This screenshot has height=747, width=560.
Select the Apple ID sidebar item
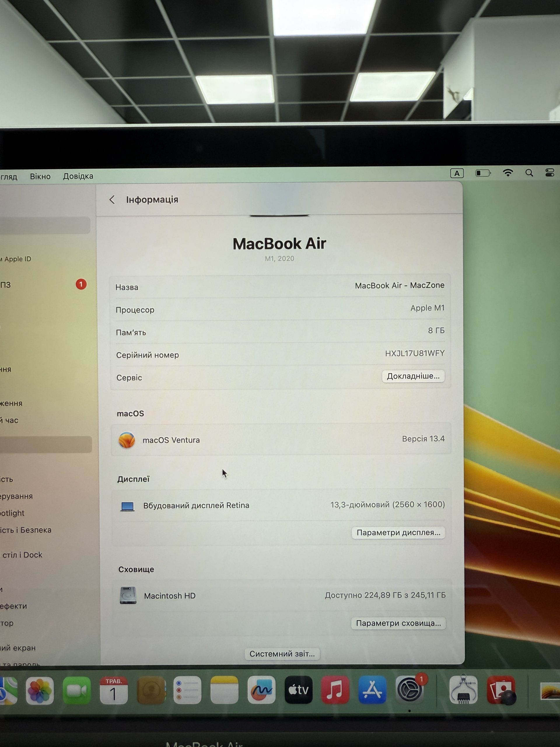[16, 259]
